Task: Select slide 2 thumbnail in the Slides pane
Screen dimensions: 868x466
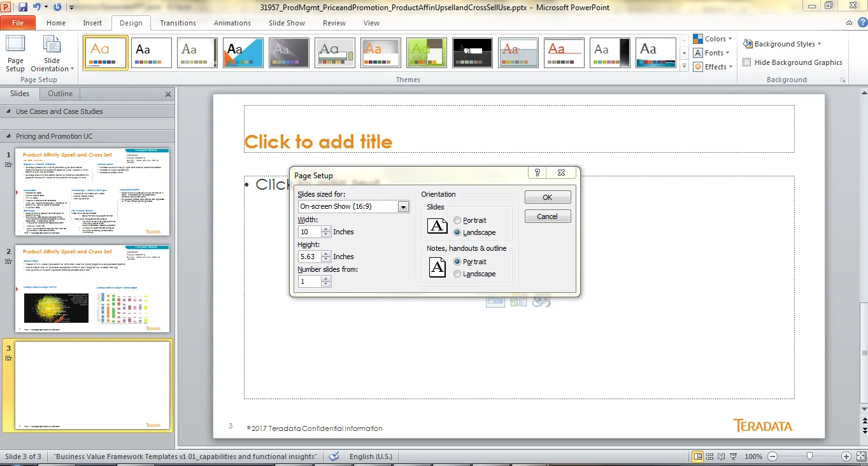Action: [x=92, y=288]
